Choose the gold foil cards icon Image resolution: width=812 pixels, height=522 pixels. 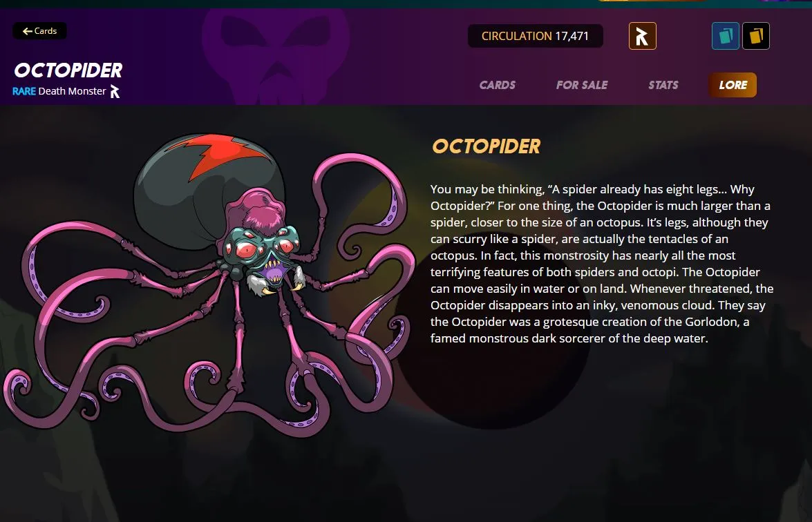point(755,36)
